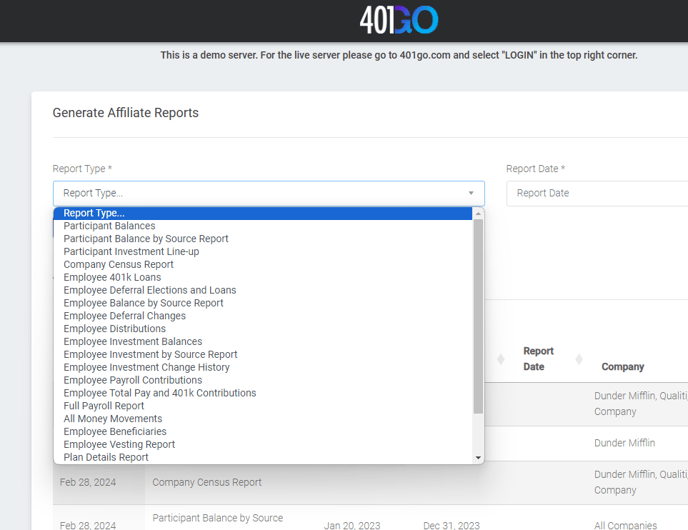The height and width of the screenshot is (530, 688).
Task: Select Employee Payroll Contributions option
Action: (x=133, y=381)
